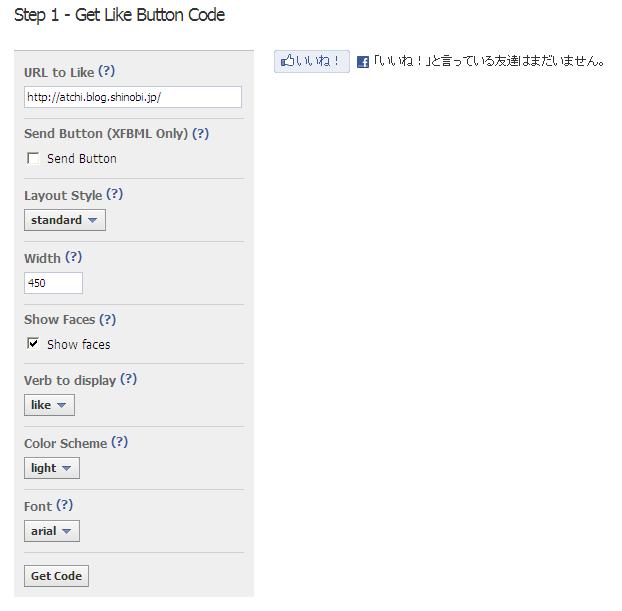The width and height of the screenshot is (622, 611).
Task: Focus the Width input box
Action: [x=53, y=283]
